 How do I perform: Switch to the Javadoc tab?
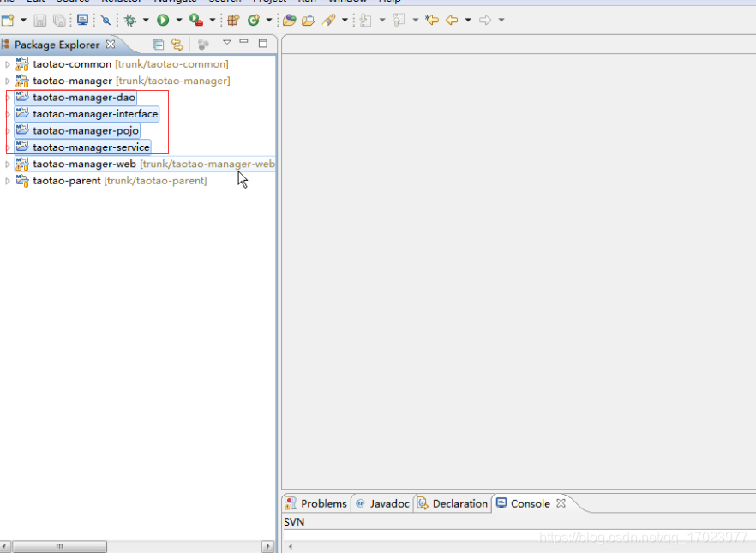tap(383, 503)
